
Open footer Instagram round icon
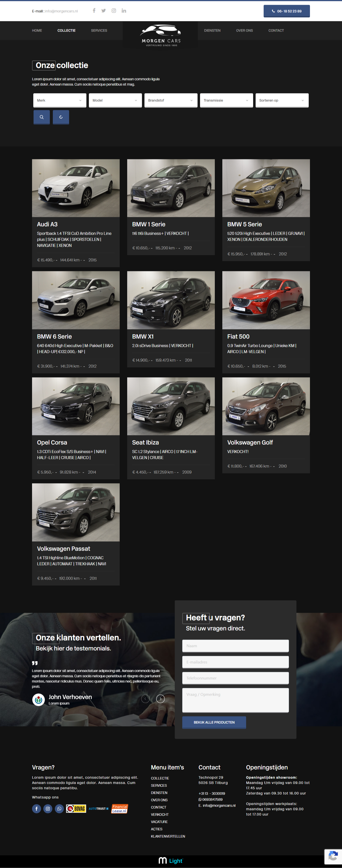click(x=48, y=809)
